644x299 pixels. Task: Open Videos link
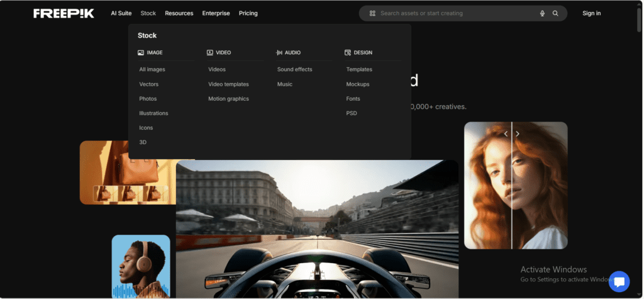[x=217, y=69]
